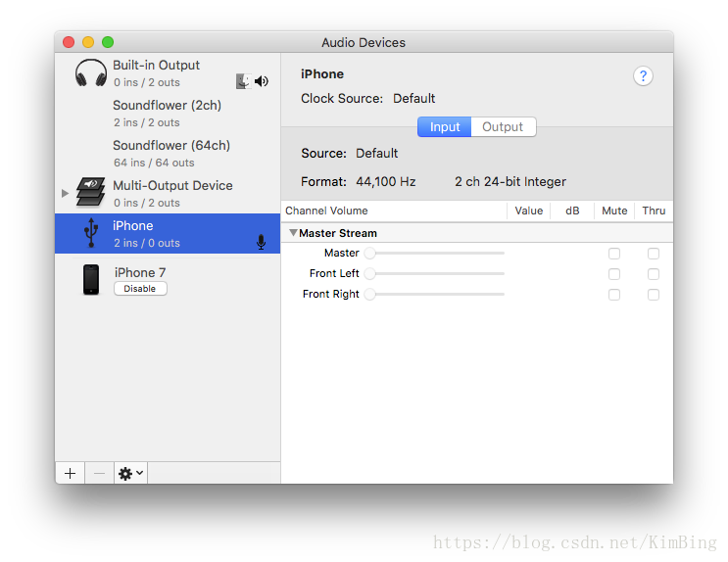Select Soundflower (64ch) in device list
728x562 pixels.
tap(168, 154)
